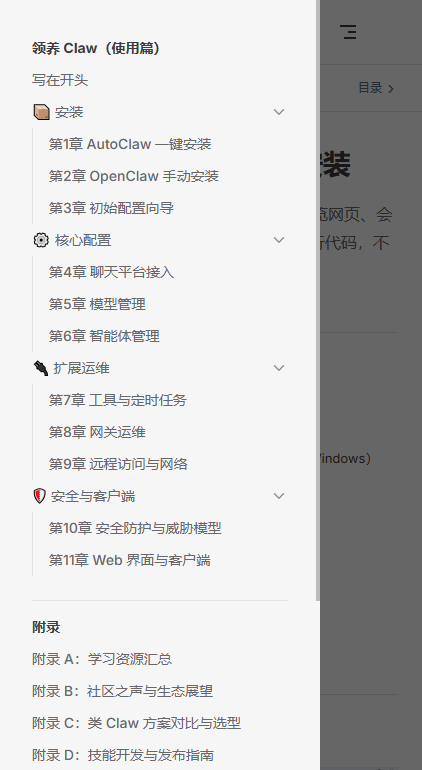Go to 第2章 OpenClaw 手动安装

[x=134, y=176]
